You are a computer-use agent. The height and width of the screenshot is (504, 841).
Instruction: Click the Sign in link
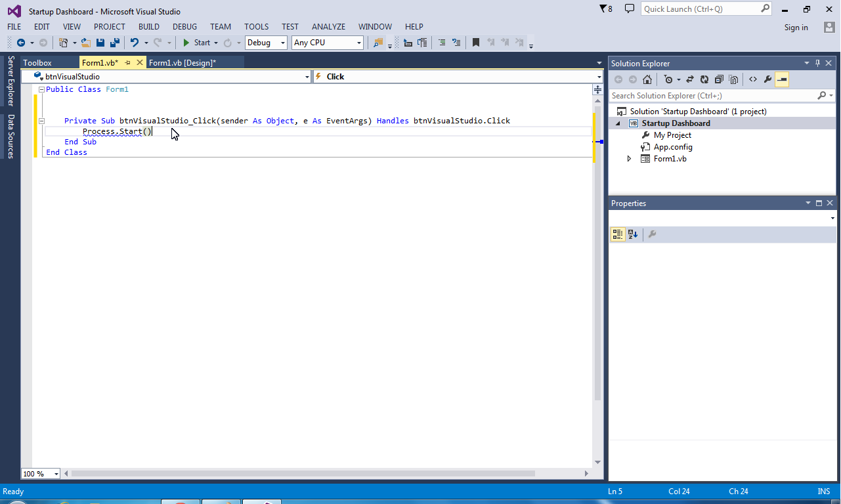(x=796, y=28)
